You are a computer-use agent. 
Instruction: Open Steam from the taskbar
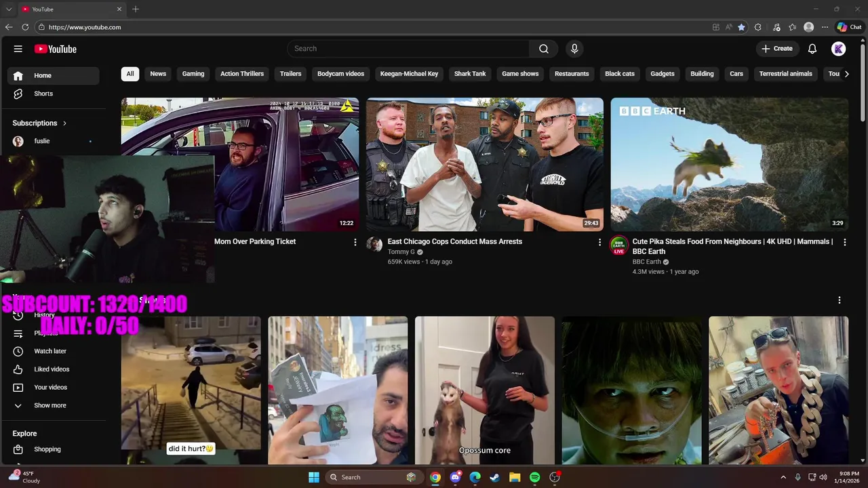coord(495,477)
